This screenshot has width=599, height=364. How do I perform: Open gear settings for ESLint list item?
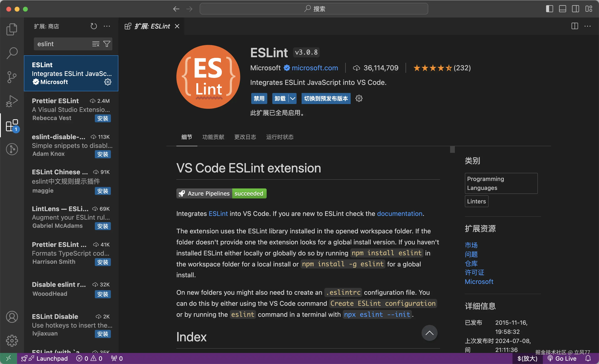(x=108, y=82)
